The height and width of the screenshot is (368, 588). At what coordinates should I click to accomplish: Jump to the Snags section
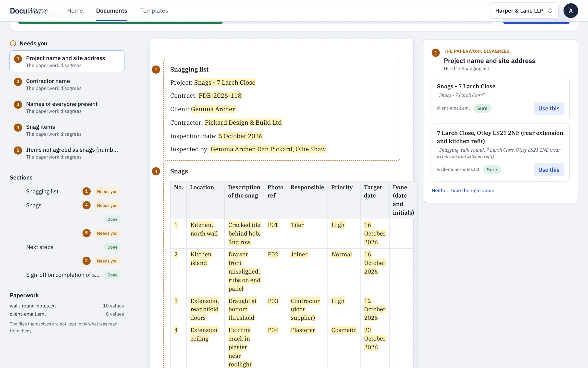34,205
